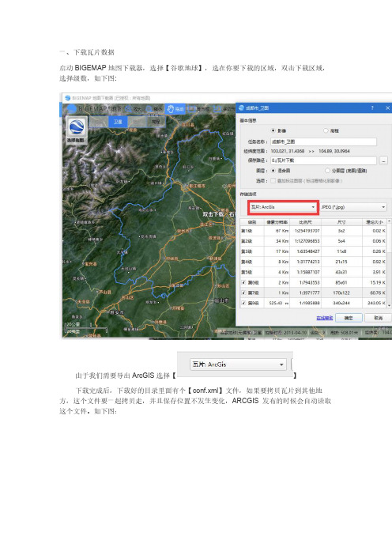Viewport: 392px width, 555px height.
Task: Switch map layer to 卫星 tab
Action: pyautogui.click(x=118, y=122)
